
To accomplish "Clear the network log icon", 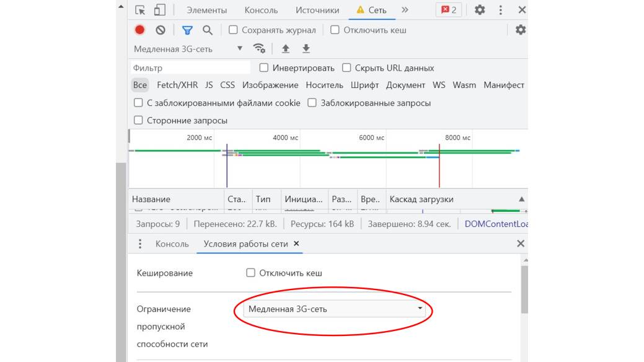I will click(x=161, y=30).
